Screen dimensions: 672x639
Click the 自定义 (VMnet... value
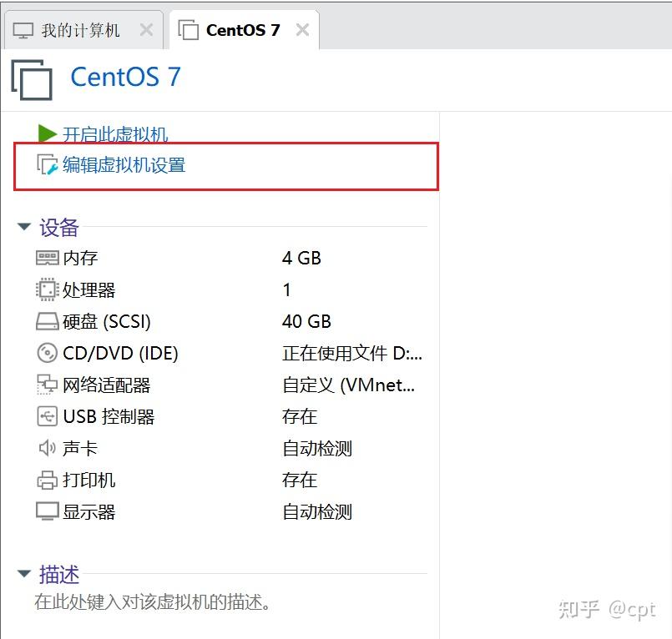pyautogui.click(x=348, y=385)
